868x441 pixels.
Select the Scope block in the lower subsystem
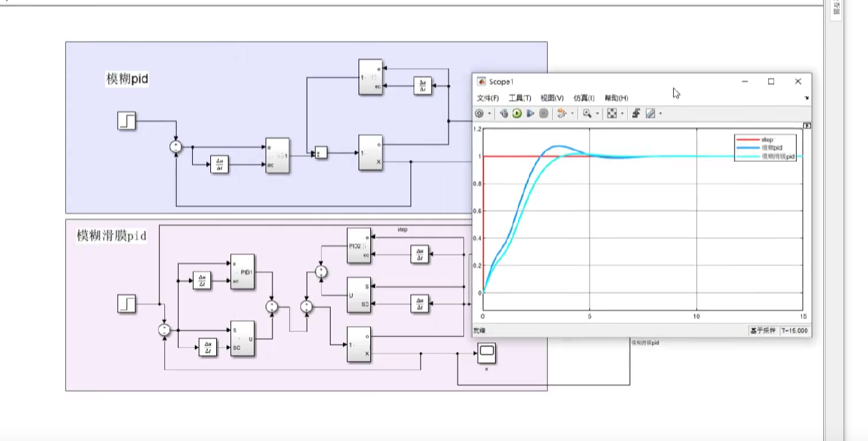487,352
